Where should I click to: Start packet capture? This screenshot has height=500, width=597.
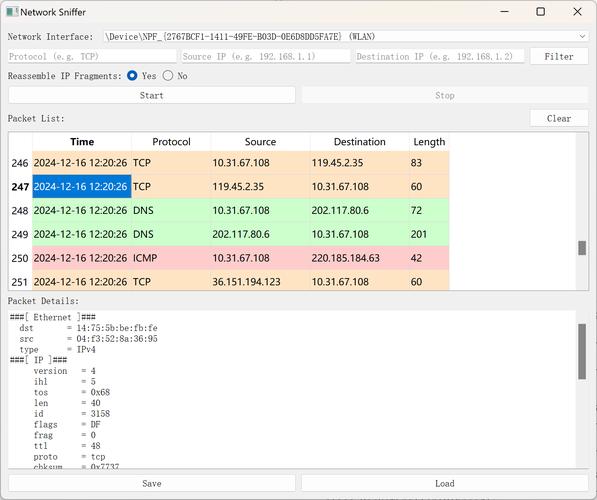click(x=152, y=96)
